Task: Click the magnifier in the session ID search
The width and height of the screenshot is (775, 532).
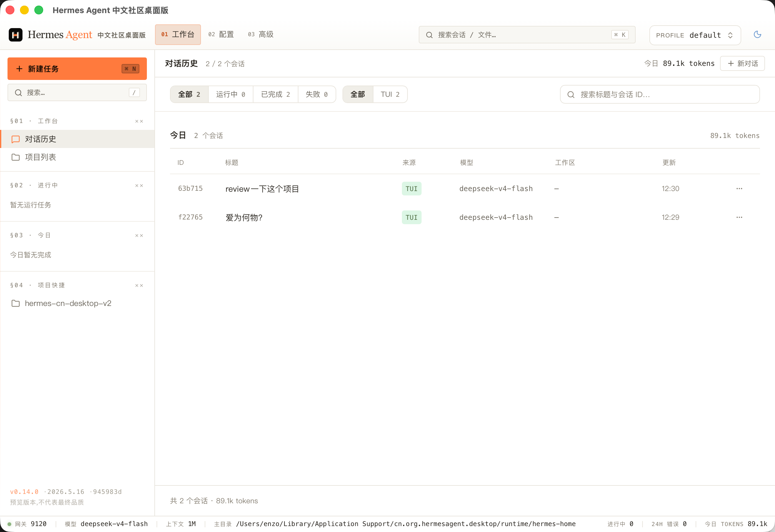Action: pos(571,95)
